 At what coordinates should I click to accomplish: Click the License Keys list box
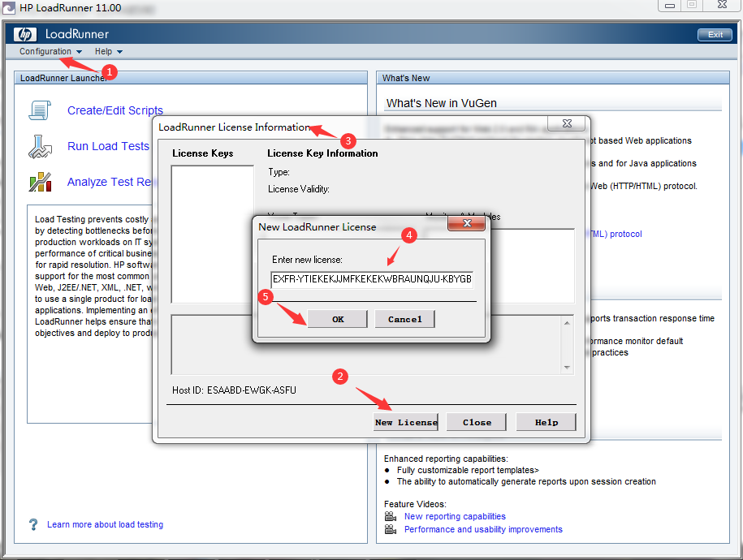point(212,234)
